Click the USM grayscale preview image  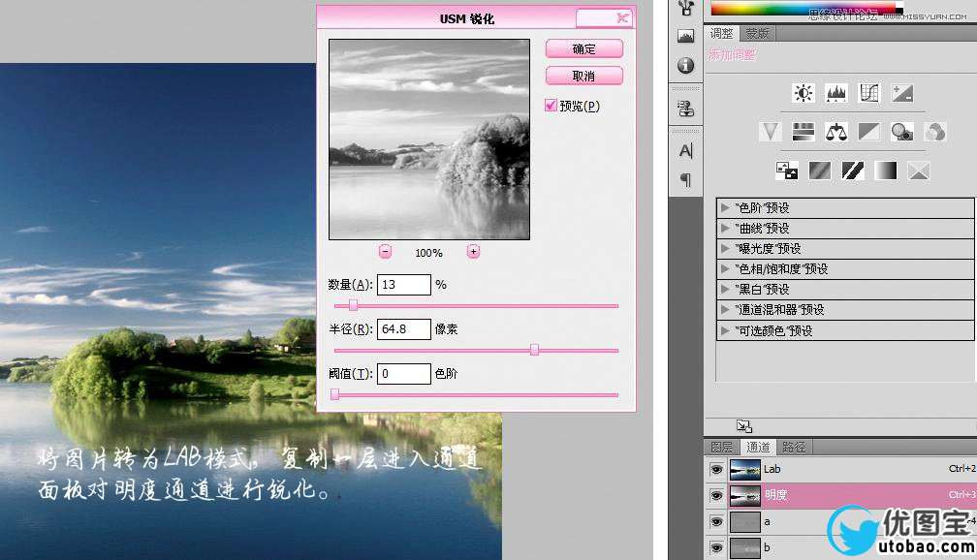point(429,140)
